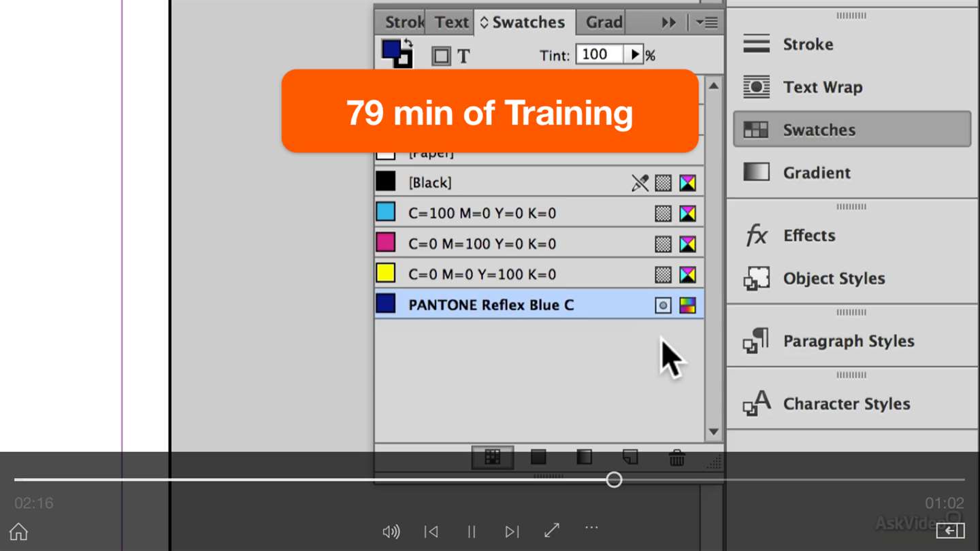Create a new swatch
The image size is (980, 551).
click(x=630, y=457)
